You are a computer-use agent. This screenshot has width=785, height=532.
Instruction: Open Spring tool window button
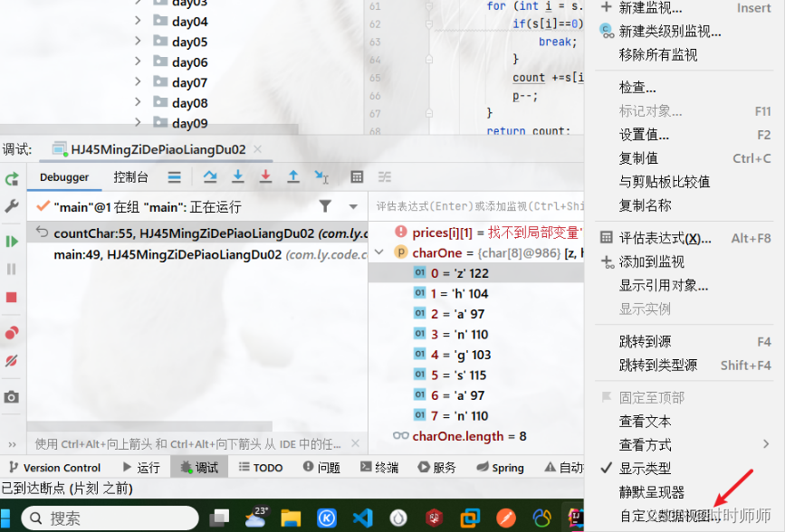[x=500, y=468]
